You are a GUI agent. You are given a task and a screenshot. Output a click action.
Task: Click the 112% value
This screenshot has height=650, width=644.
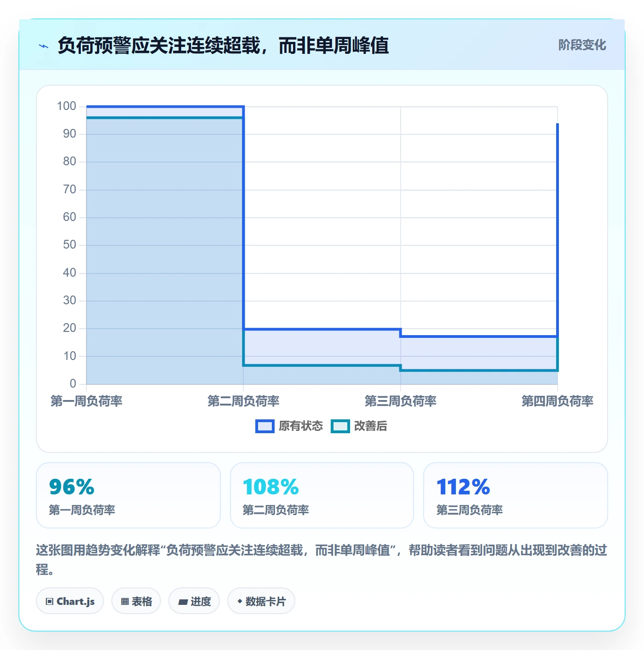(464, 487)
